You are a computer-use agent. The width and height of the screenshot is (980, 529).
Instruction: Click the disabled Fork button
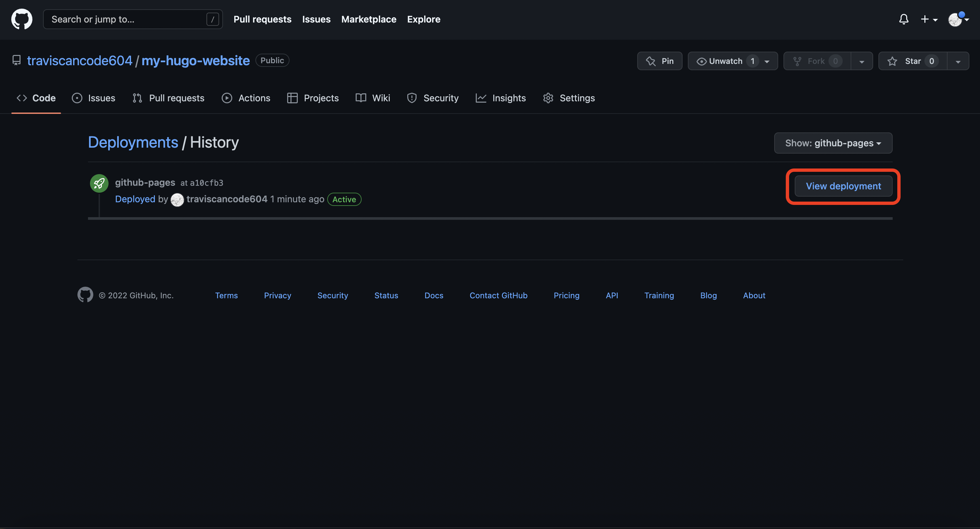[x=817, y=61]
